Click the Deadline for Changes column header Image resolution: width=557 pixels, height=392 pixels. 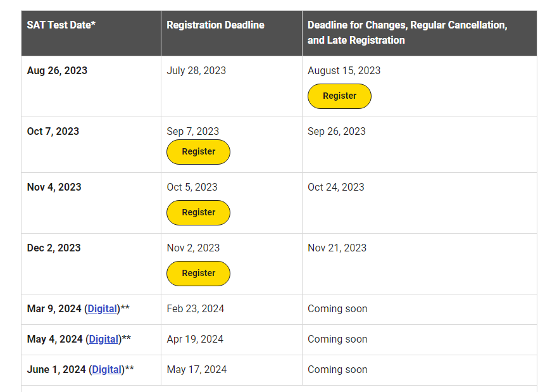click(x=407, y=33)
